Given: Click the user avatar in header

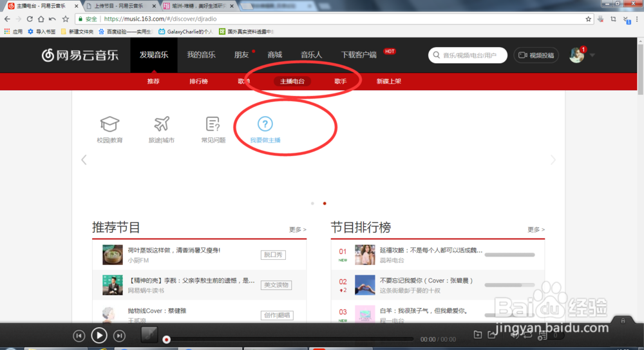Looking at the screenshot, I should [x=576, y=55].
